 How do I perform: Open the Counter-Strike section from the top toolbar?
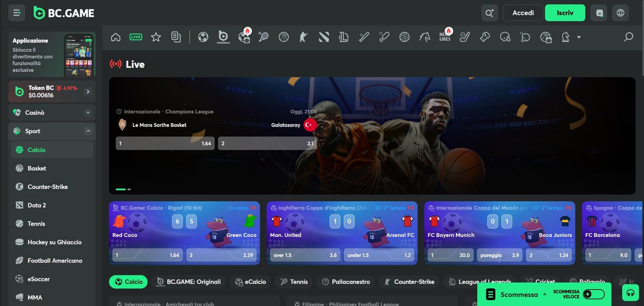304,37
